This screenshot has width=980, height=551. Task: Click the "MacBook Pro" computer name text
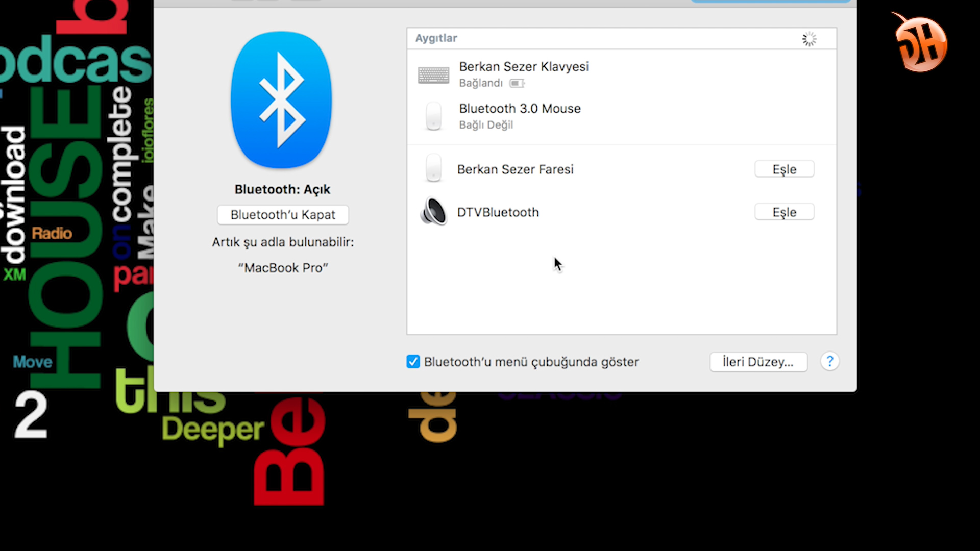[x=283, y=268]
